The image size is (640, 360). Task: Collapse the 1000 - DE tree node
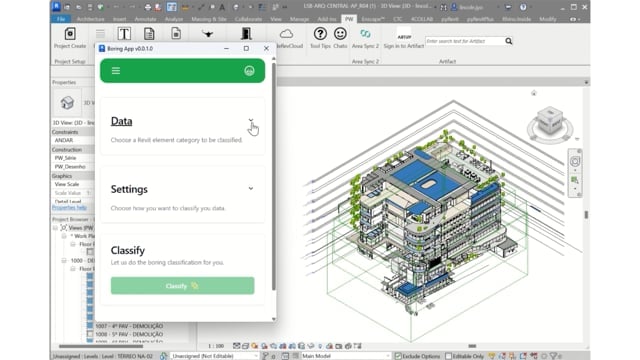tap(64, 260)
